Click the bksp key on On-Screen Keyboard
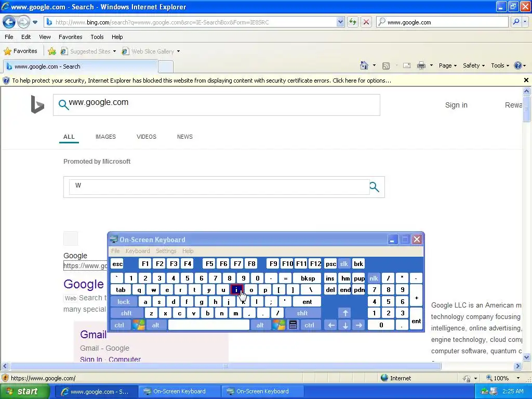This screenshot has height=399, width=532. [308, 278]
